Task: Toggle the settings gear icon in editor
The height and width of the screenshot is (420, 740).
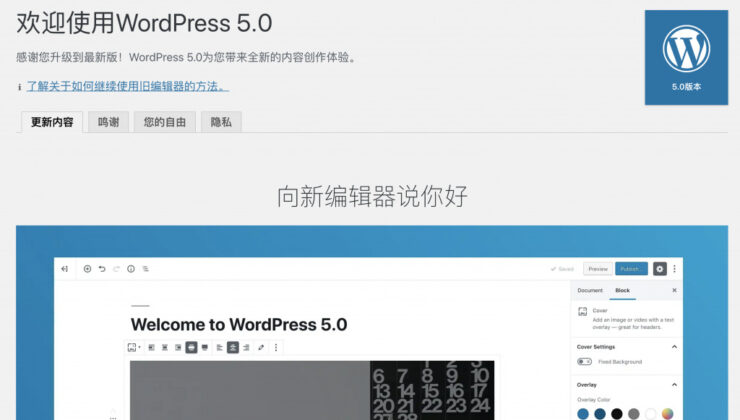Action: [x=660, y=269]
